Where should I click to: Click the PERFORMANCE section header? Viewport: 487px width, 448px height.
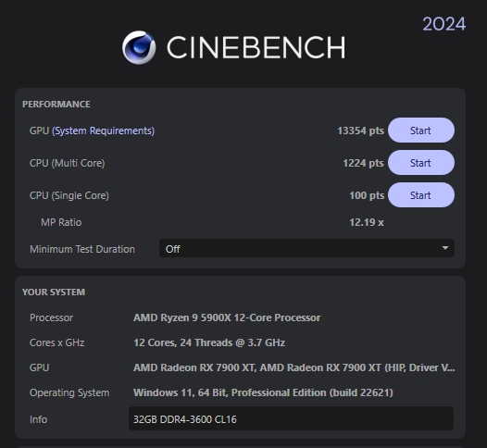click(x=56, y=104)
